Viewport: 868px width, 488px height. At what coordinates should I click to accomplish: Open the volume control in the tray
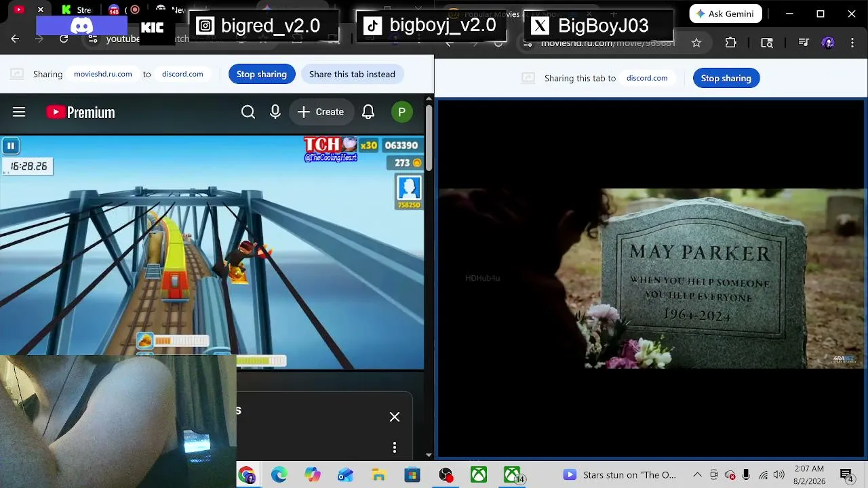778,475
